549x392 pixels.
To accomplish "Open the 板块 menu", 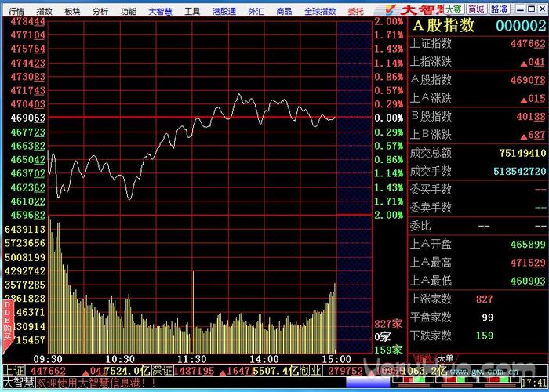I will pyautogui.click(x=72, y=11).
